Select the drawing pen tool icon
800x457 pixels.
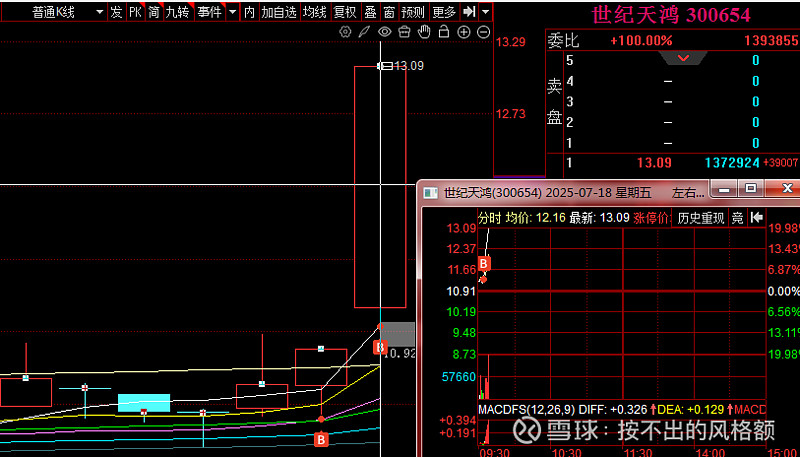click(x=364, y=32)
